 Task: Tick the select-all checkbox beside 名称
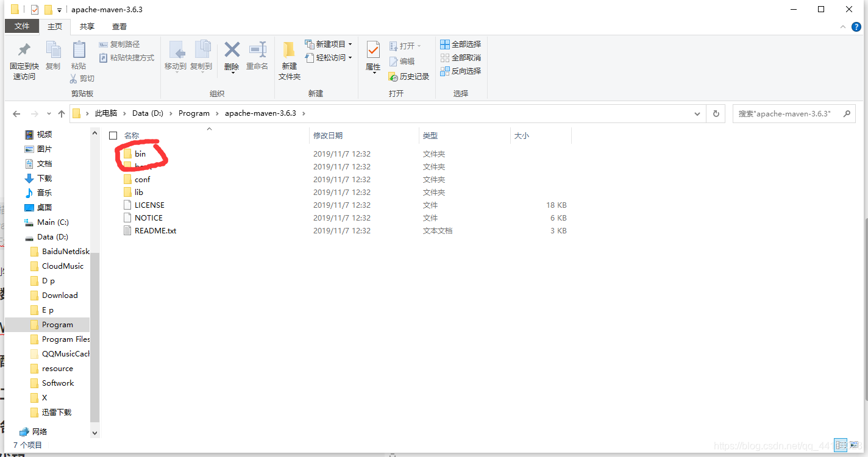[113, 136]
